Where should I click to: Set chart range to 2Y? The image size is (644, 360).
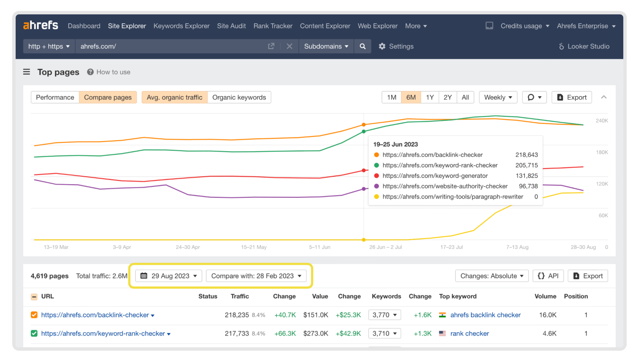[x=448, y=97]
